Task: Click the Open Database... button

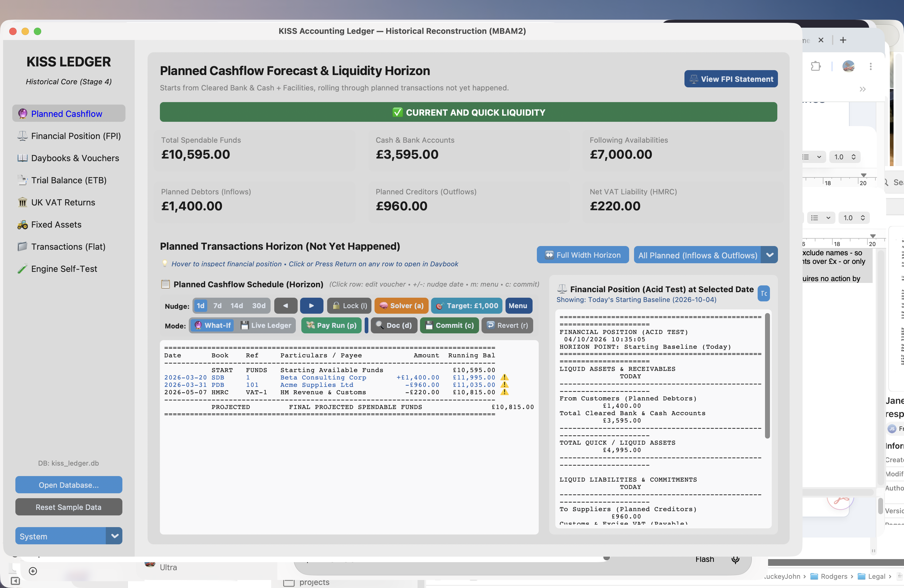Action: (69, 485)
